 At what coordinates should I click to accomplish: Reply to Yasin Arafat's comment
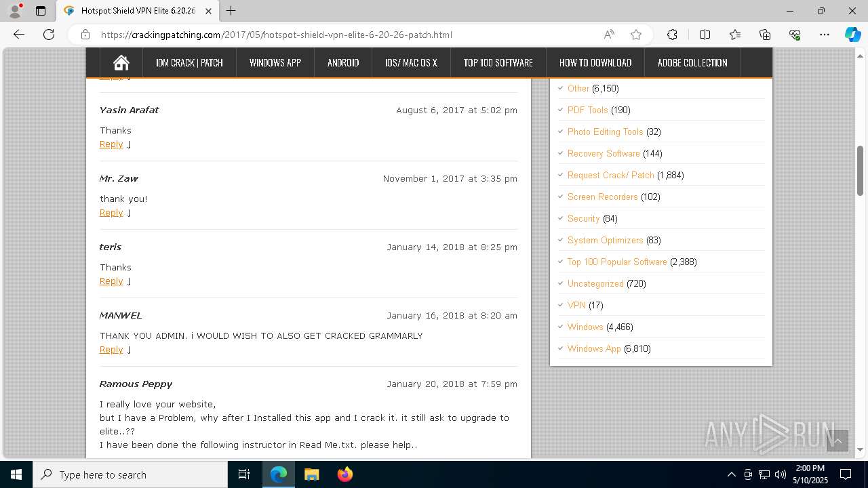(x=111, y=144)
